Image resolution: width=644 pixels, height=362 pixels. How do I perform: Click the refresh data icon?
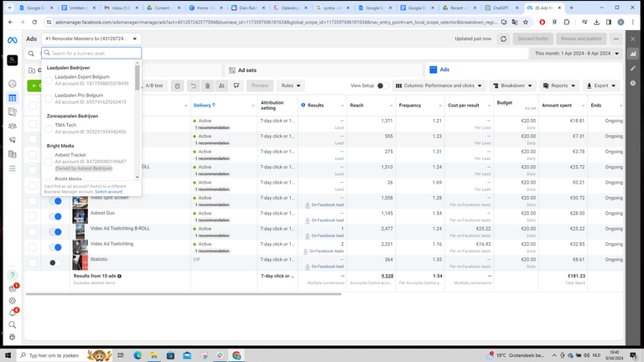pyautogui.click(x=503, y=39)
